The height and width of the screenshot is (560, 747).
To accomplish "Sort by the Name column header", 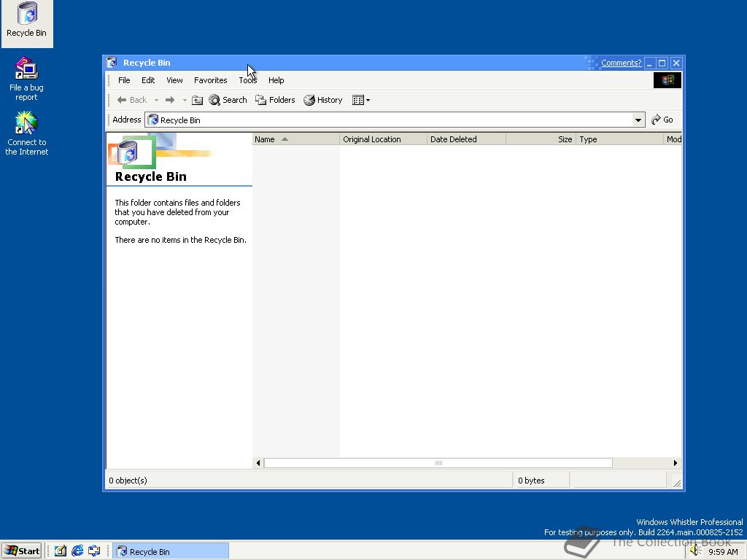I will [295, 139].
